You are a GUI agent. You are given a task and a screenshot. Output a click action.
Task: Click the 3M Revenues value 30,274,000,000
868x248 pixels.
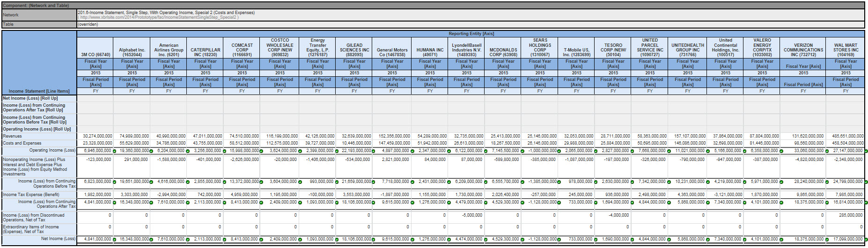pyautogui.click(x=97, y=136)
